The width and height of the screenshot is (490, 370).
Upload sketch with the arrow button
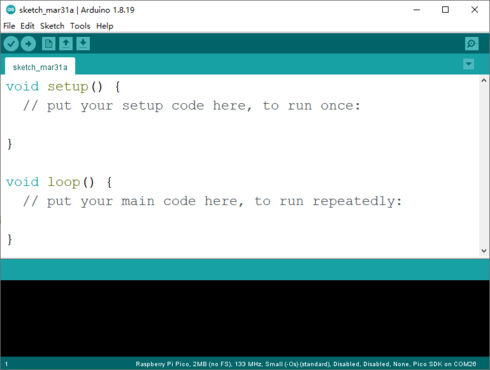[x=28, y=44]
